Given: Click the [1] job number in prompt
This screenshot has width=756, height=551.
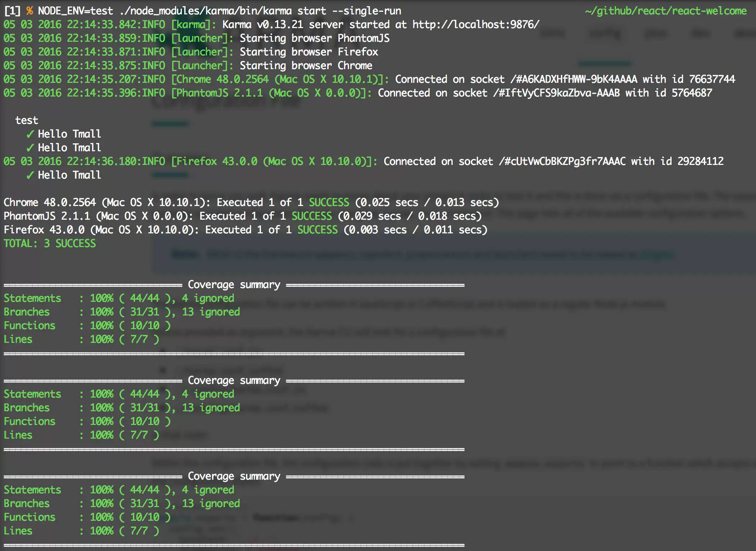Looking at the screenshot, I should point(12,11).
